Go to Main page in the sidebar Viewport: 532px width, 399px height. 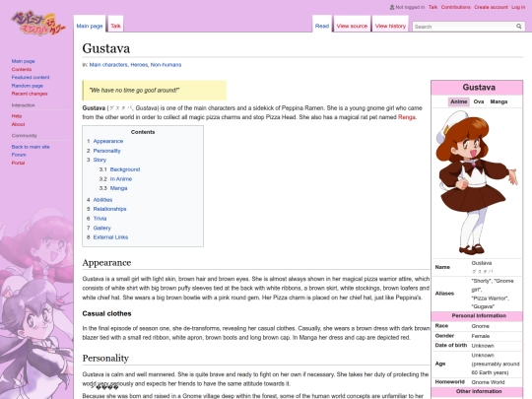(x=23, y=61)
